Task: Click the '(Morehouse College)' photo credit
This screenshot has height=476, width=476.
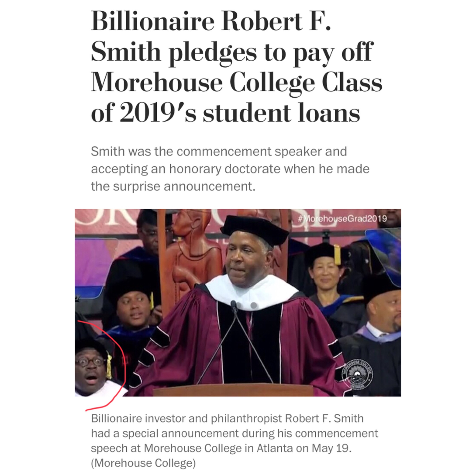Action: coord(143,463)
